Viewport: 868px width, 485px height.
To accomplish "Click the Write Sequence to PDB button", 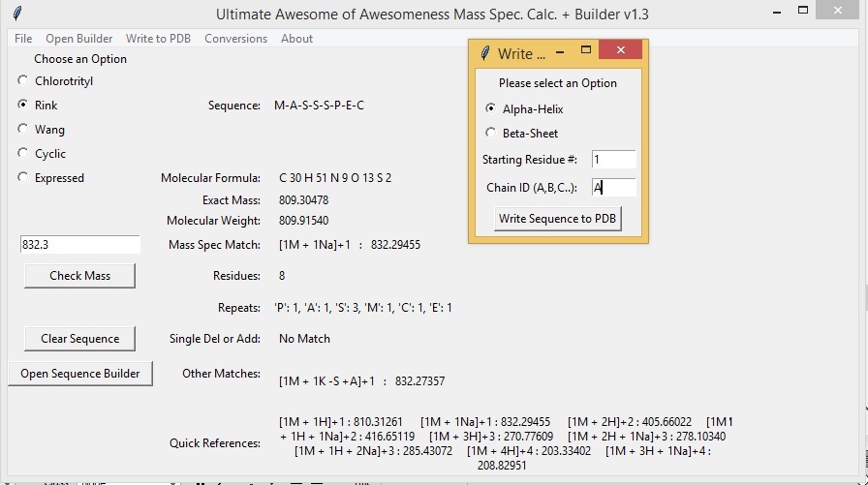I will click(557, 219).
